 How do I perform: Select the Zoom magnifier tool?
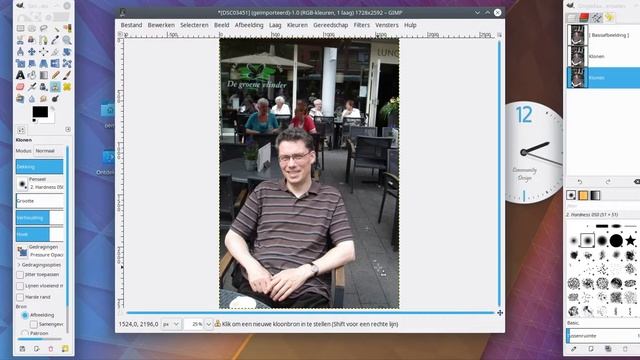[67, 40]
